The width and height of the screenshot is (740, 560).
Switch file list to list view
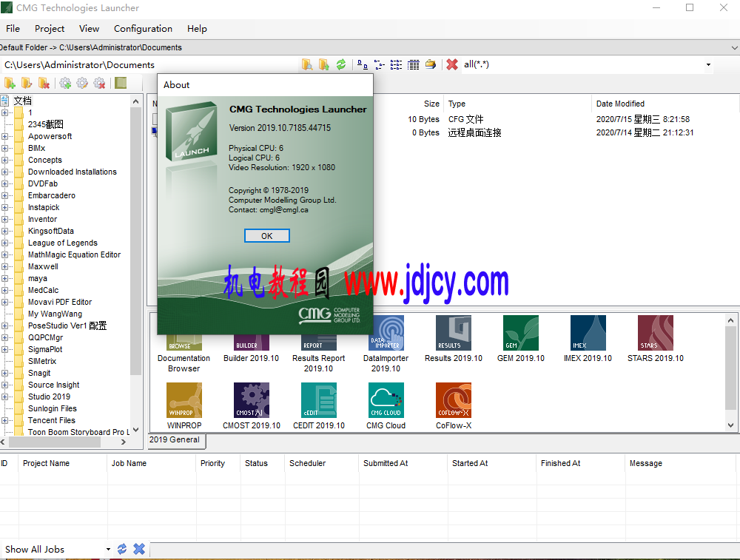tap(397, 64)
